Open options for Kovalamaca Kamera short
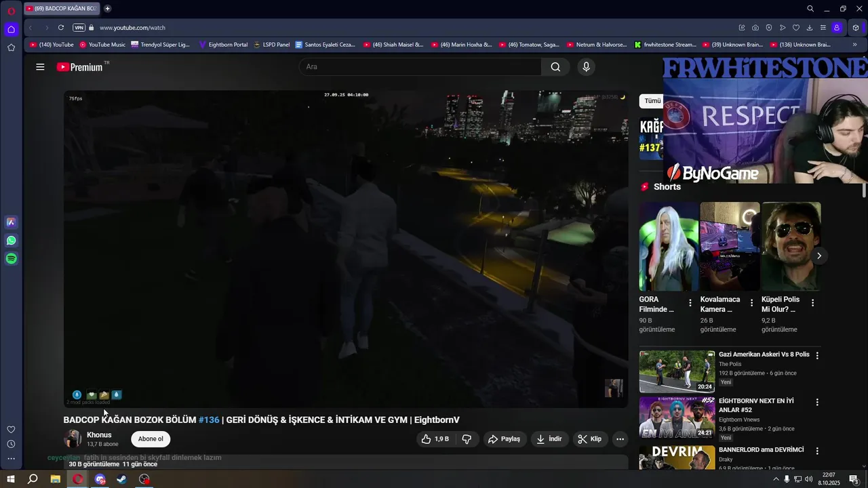The image size is (868, 488). coord(751,303)
